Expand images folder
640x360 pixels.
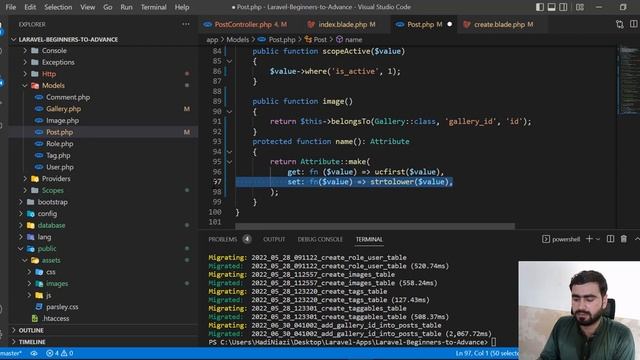(57, 283)
